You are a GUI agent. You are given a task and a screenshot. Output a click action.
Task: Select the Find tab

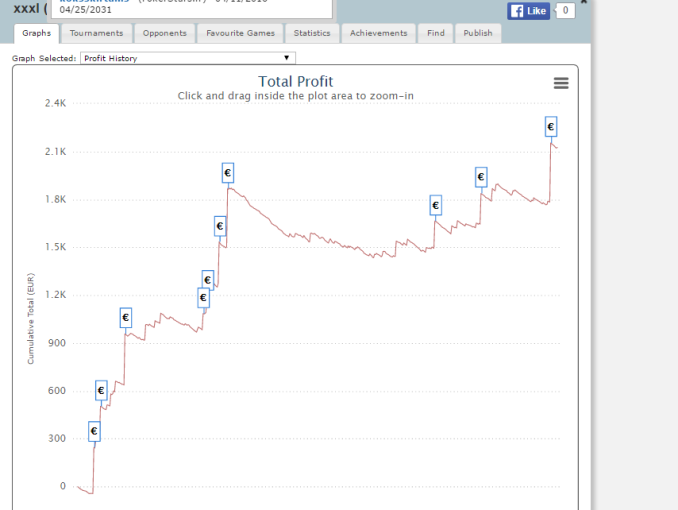(435, 33)
